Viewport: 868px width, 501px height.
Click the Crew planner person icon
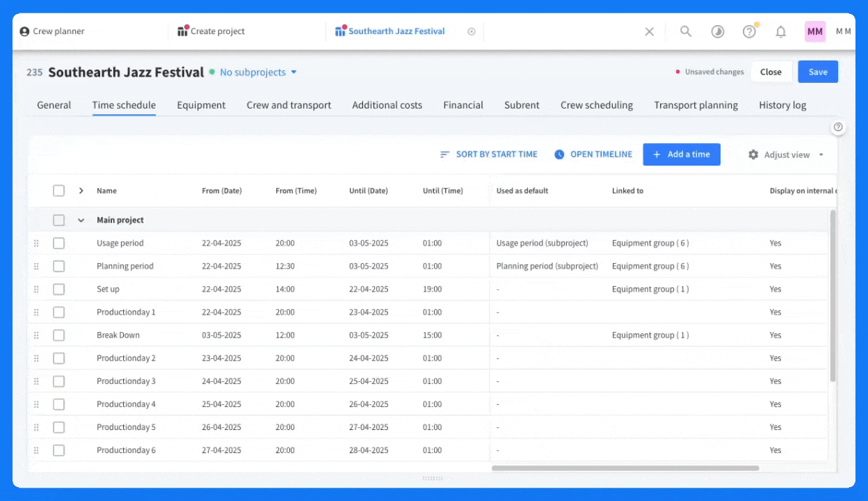25,31
